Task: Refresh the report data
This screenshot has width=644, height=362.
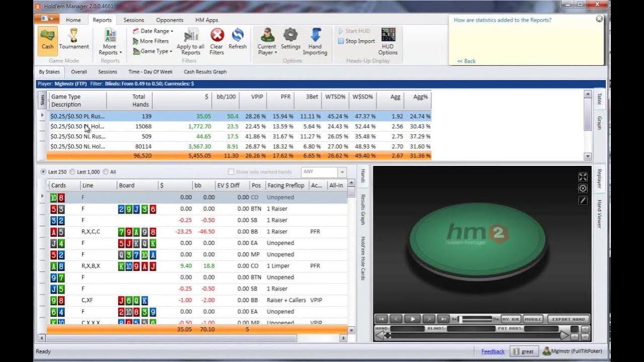Action: coord(237,40)
